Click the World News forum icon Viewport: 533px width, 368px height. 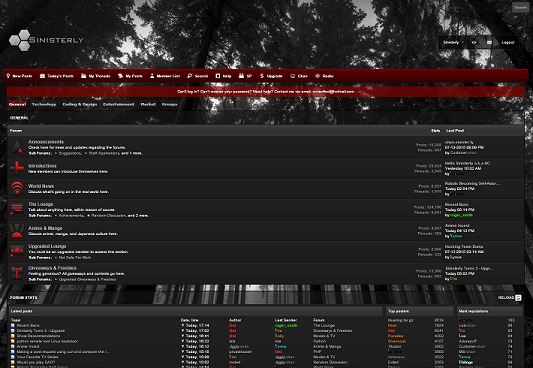click(17, 189)
